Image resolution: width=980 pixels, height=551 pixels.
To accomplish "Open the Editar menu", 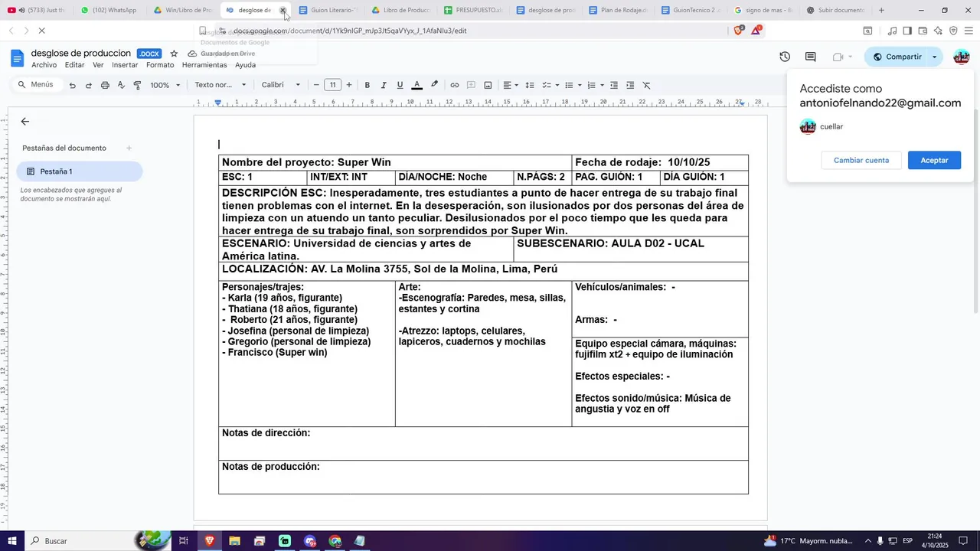I will [x=74, y=65].
